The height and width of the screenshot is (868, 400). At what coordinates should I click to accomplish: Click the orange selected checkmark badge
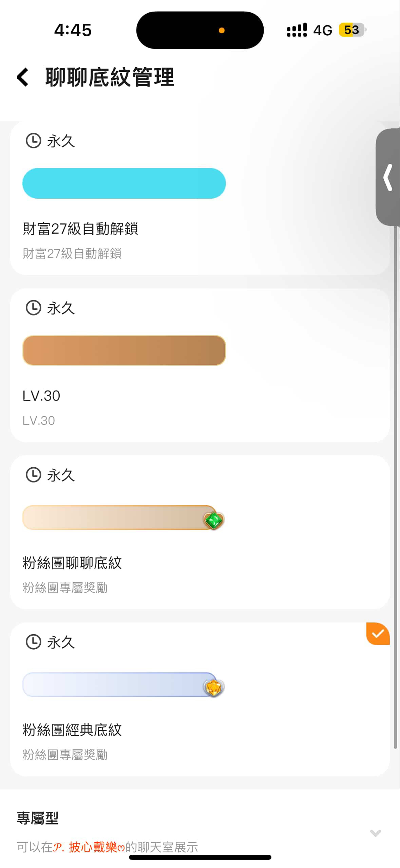tap(378, 633)
